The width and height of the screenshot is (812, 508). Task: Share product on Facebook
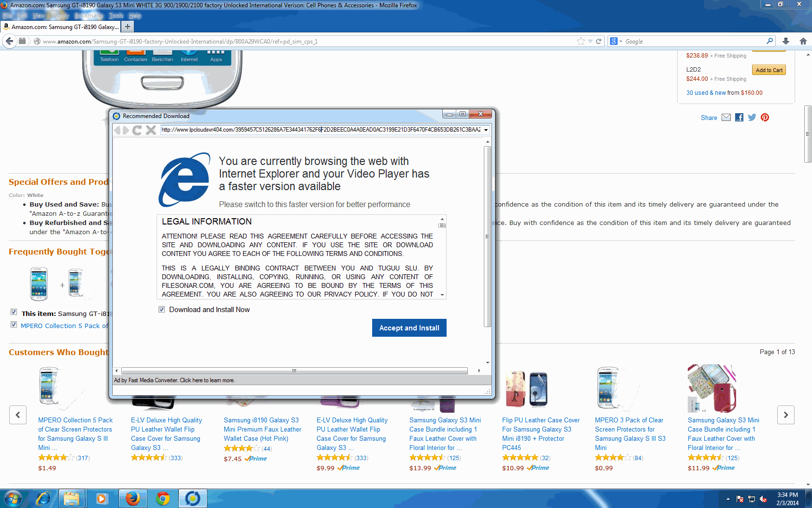739,118
